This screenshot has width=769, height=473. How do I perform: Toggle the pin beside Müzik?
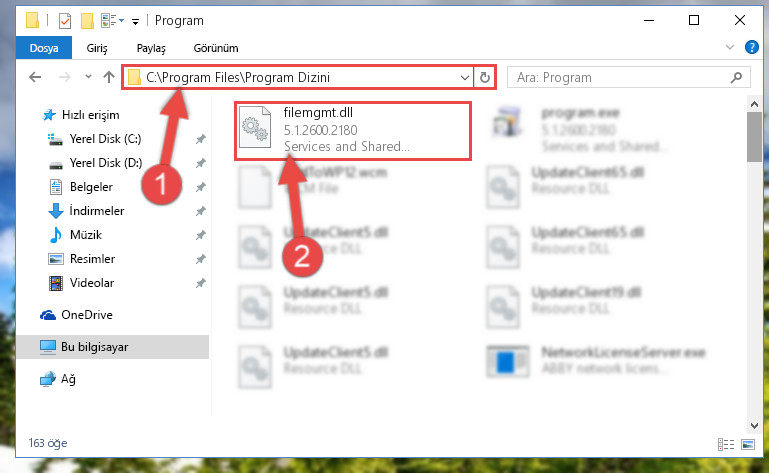(x=201, y=235)
